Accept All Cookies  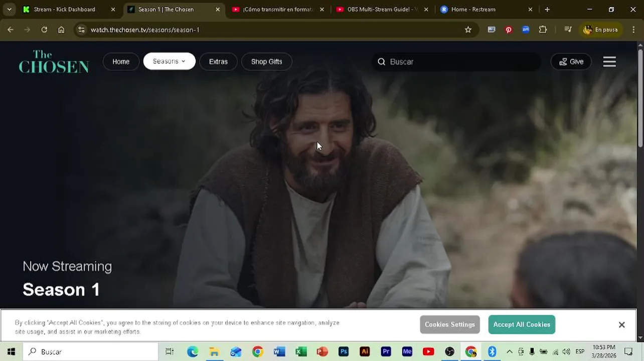click(522, 324)
